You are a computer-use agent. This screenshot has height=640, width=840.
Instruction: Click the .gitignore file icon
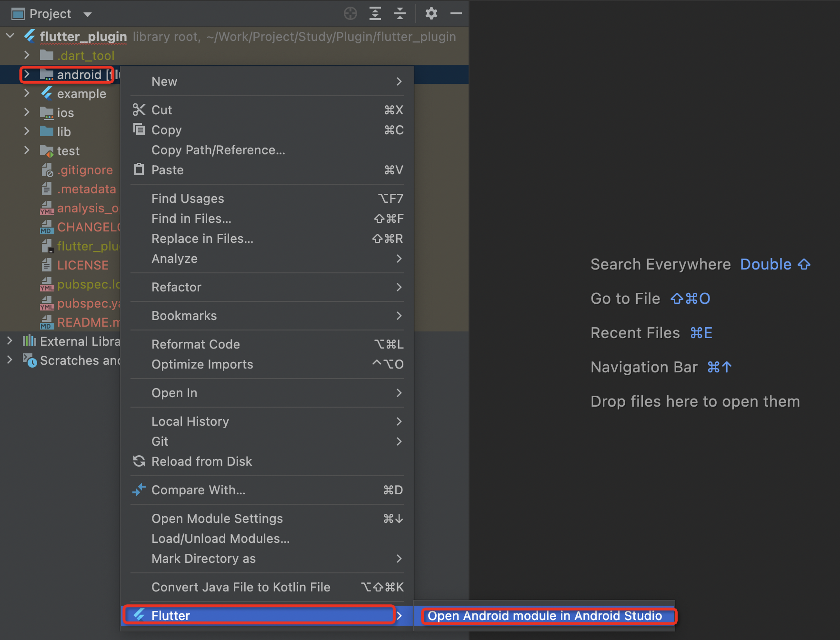(x=47, y=170)
